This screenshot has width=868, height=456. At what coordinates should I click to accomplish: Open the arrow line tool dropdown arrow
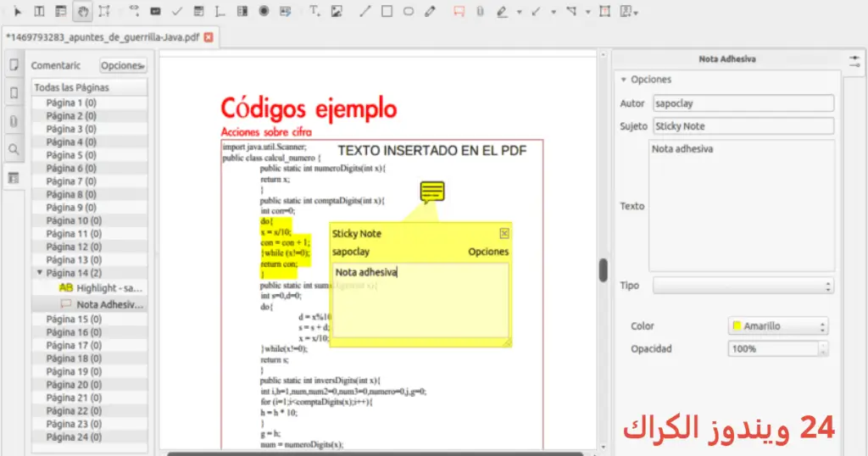[553, 12]
